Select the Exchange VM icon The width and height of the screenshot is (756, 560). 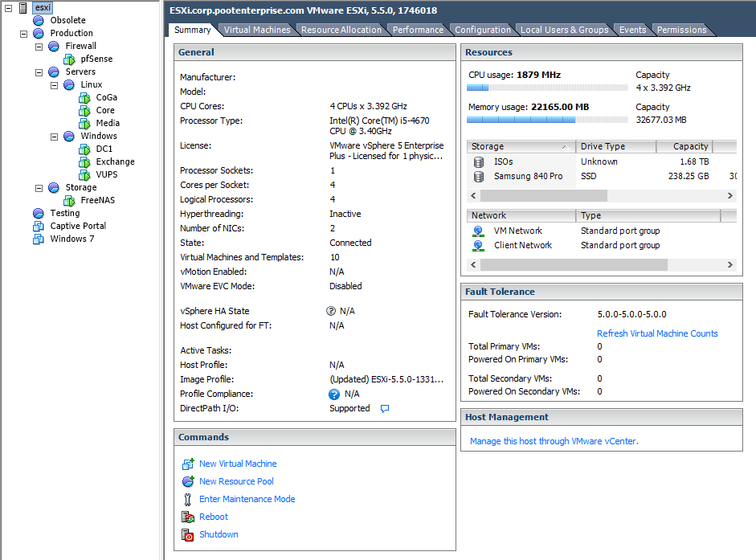point(85,162)
